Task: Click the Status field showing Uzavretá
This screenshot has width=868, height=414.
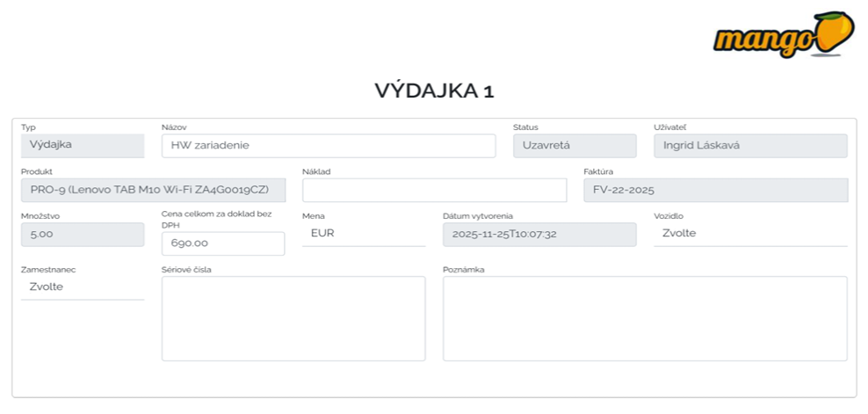Action: point(574,146)
